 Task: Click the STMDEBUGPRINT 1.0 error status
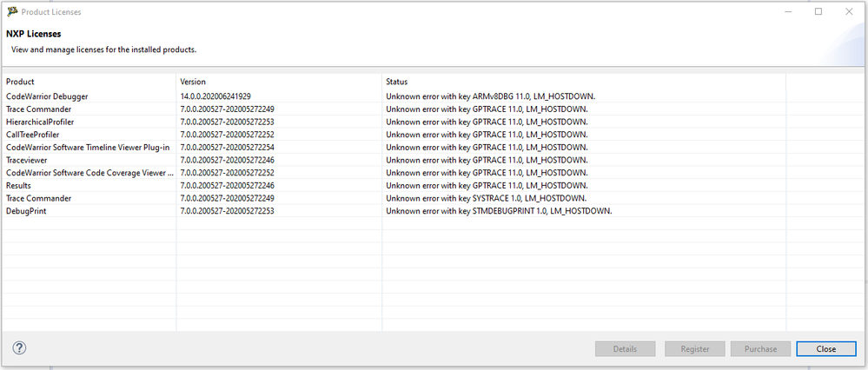coord(499,211)
